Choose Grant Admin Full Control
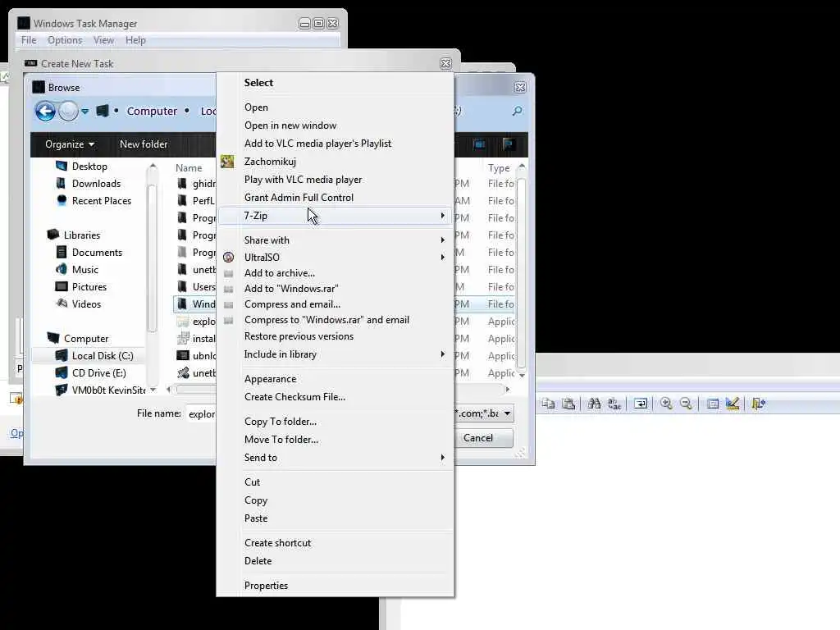 (x=336, y=198)
